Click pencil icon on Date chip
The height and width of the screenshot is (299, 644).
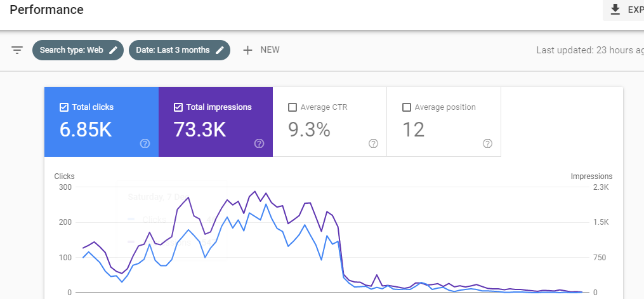tap(220, 50)
